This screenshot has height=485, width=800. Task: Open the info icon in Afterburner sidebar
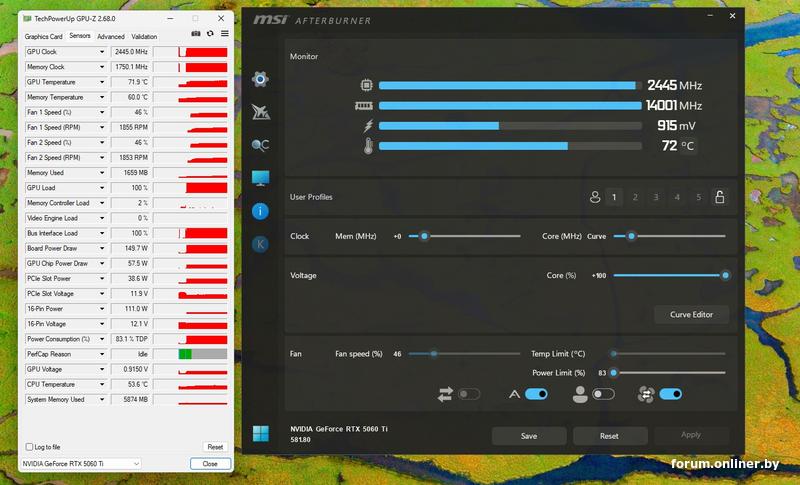260,211
